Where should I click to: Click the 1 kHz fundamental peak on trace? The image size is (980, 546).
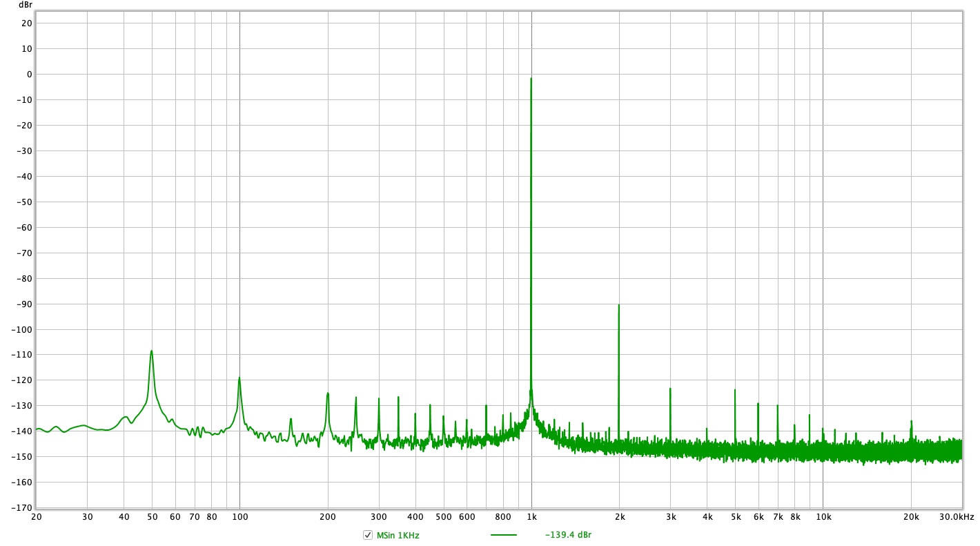pyautogui.click(x=531, y=79)
